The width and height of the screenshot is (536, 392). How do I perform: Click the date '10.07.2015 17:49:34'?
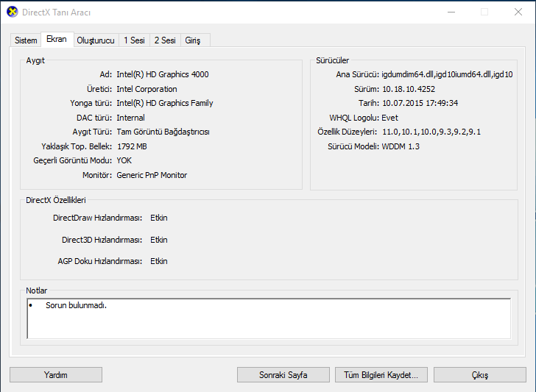420,103
